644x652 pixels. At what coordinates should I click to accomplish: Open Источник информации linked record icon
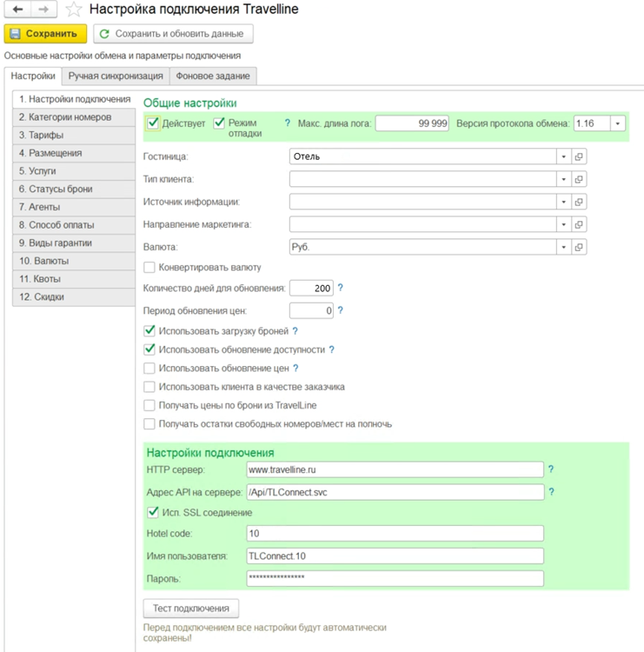[x=579, y=202]
